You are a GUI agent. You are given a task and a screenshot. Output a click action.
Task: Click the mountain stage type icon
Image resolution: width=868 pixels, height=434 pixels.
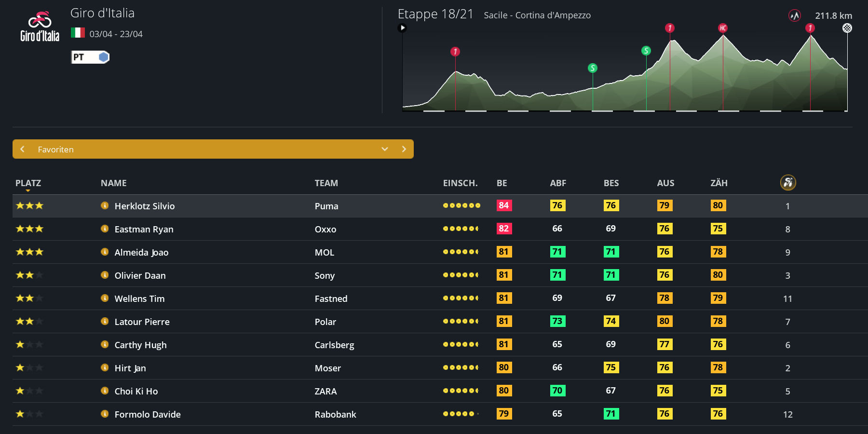click(794, 15)
